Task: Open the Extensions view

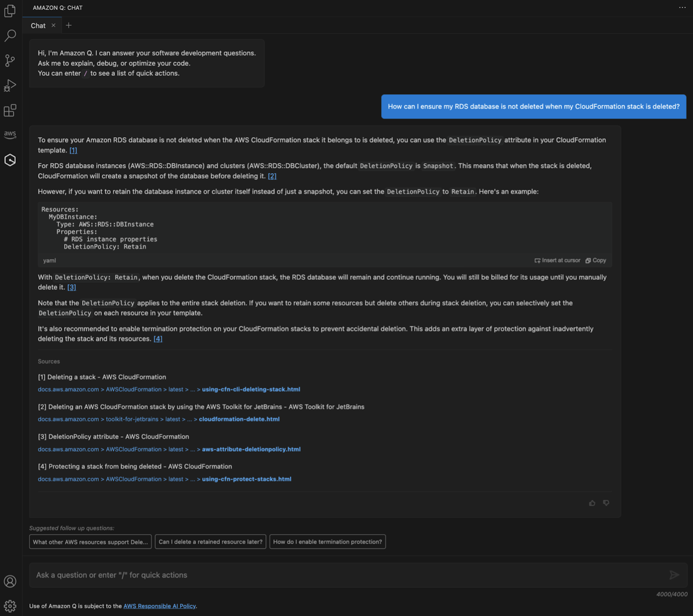Action: 10,110
